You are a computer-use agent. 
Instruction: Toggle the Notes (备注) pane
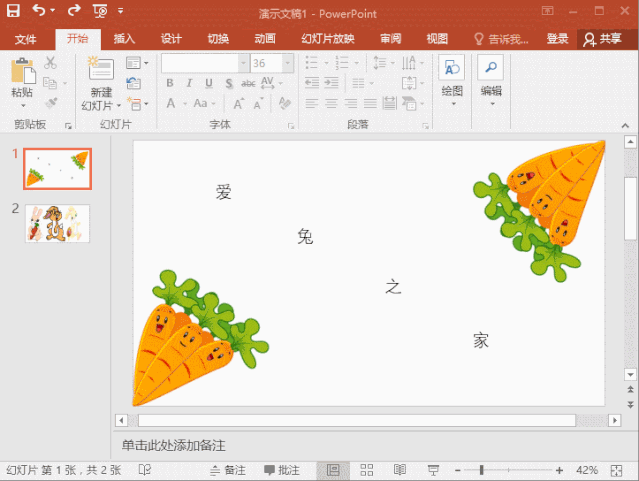point(227,470)
